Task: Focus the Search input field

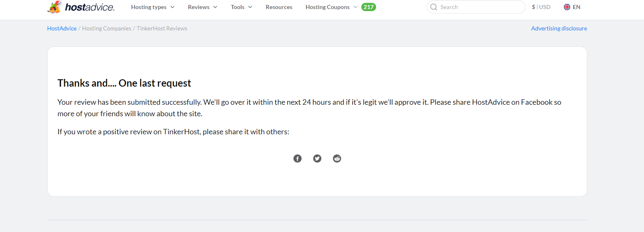Action: click(476, 7)
